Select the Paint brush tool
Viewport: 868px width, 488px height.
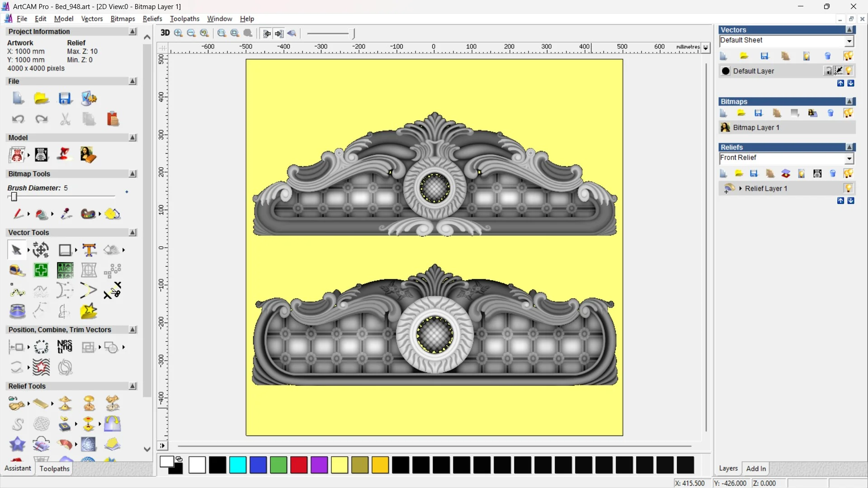click(18, 214)
